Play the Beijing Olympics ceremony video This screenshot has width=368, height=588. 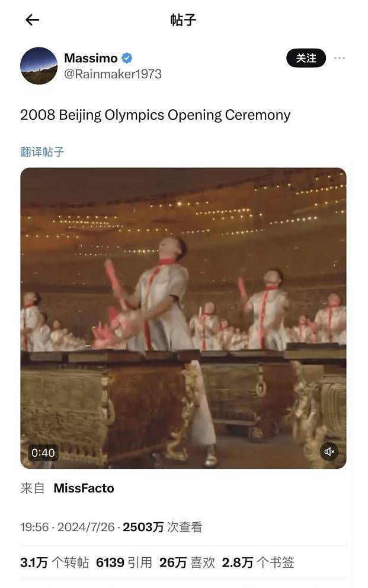183,318
